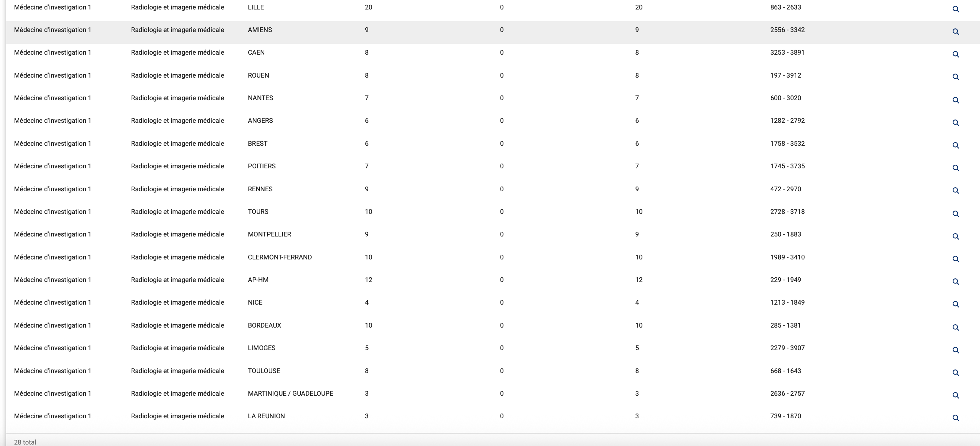
Task: Open LIMOGES row details magnifier
Action: [955, 350]
